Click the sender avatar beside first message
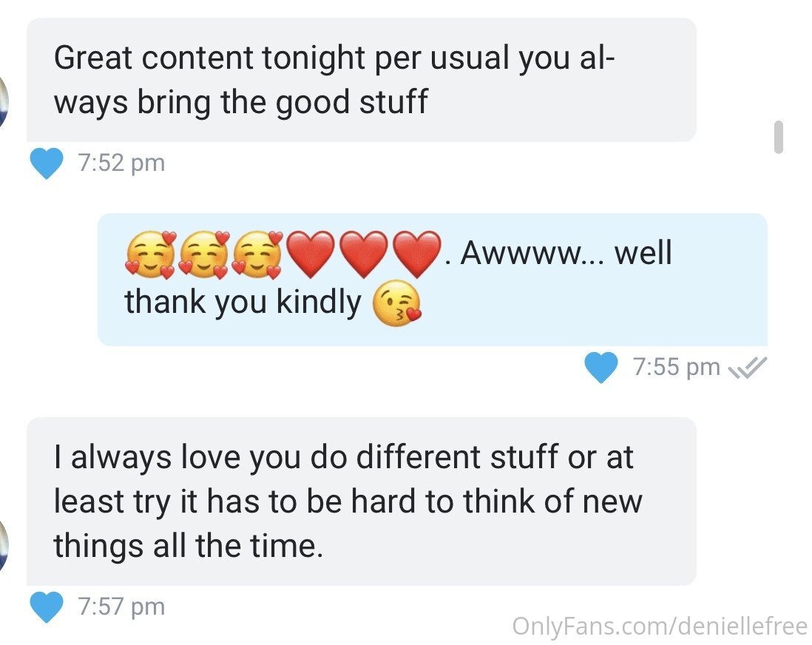812x645 pixels. 4,101
